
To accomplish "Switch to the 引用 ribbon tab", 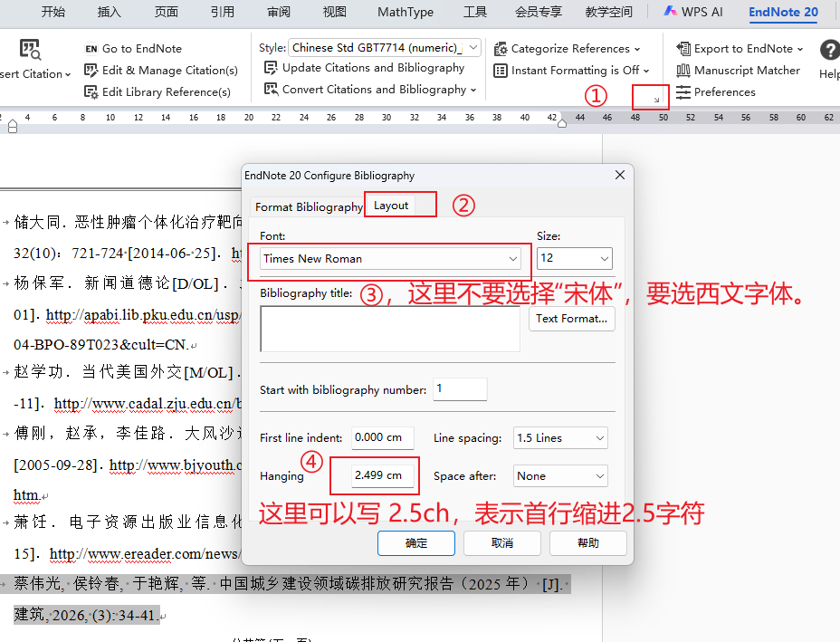I will 223,12.
